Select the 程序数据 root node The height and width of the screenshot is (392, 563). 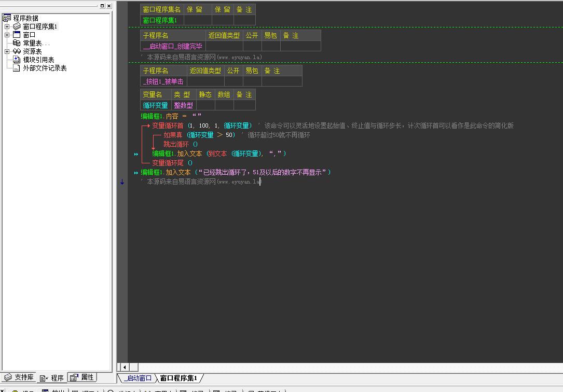(x=25, y=18)
